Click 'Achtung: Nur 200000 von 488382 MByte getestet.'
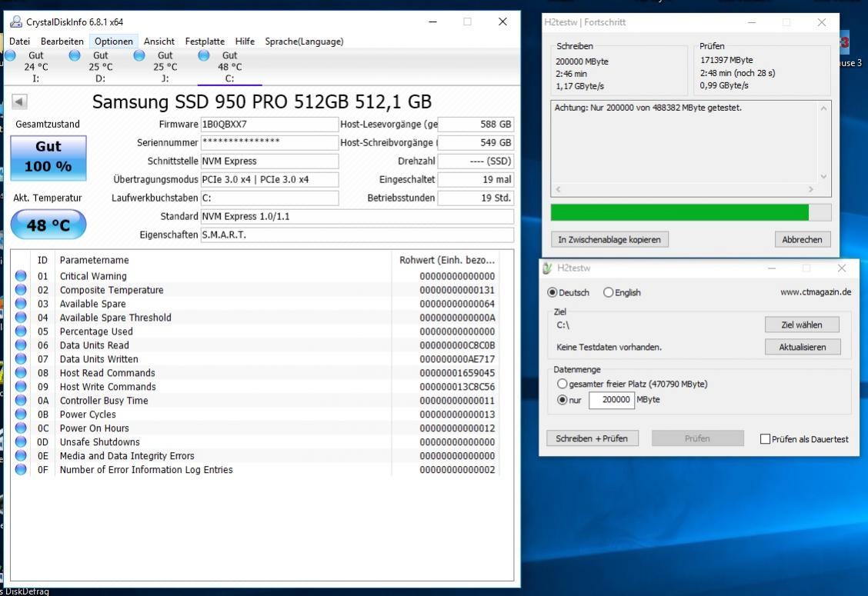Image resolution: width=868 pixels, height=596 pixels. click(x=648, y=108)
